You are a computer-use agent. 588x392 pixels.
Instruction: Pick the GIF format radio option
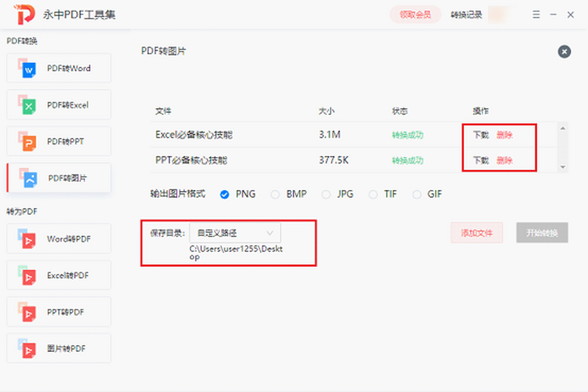tap(417, 194)
